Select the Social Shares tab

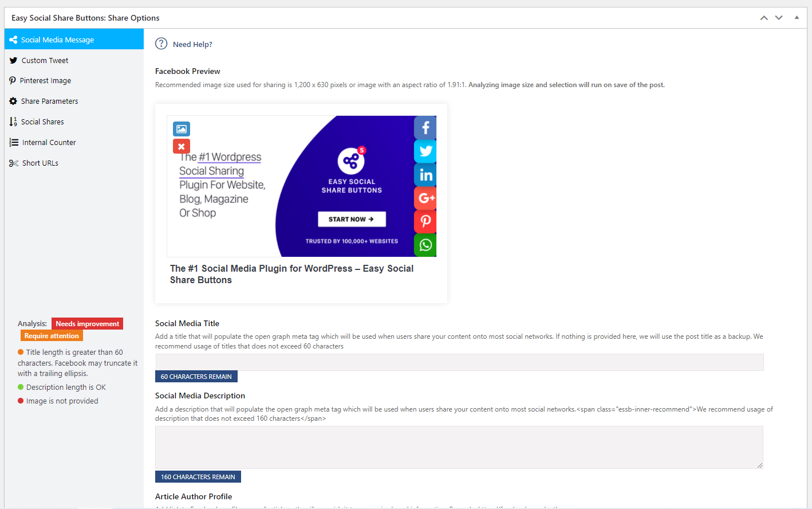pos(42,122)
